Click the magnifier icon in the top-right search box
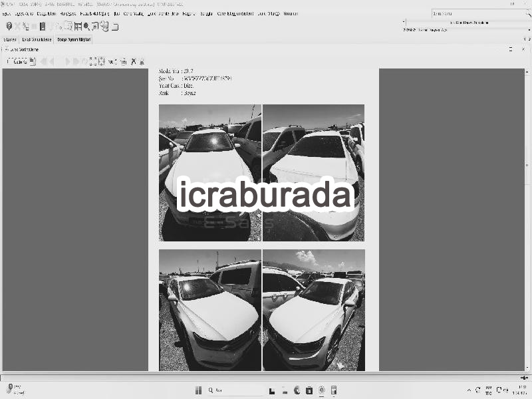 tap(527, 14)
